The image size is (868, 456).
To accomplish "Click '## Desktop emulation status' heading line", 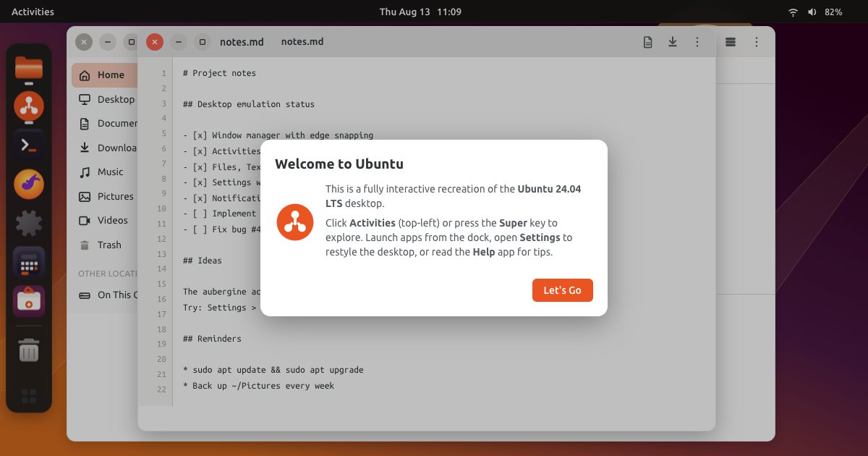I will [249, 104].
